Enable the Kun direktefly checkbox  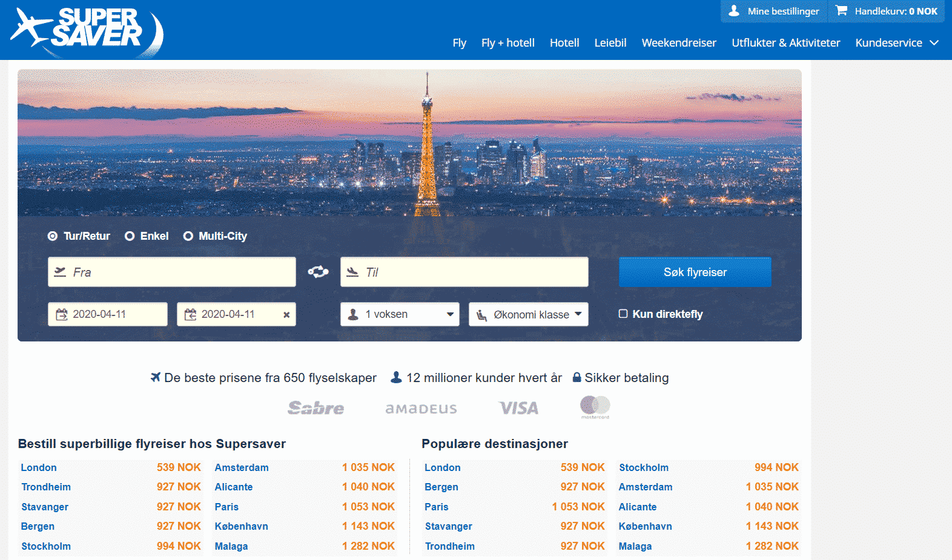[x=623, y=314]
